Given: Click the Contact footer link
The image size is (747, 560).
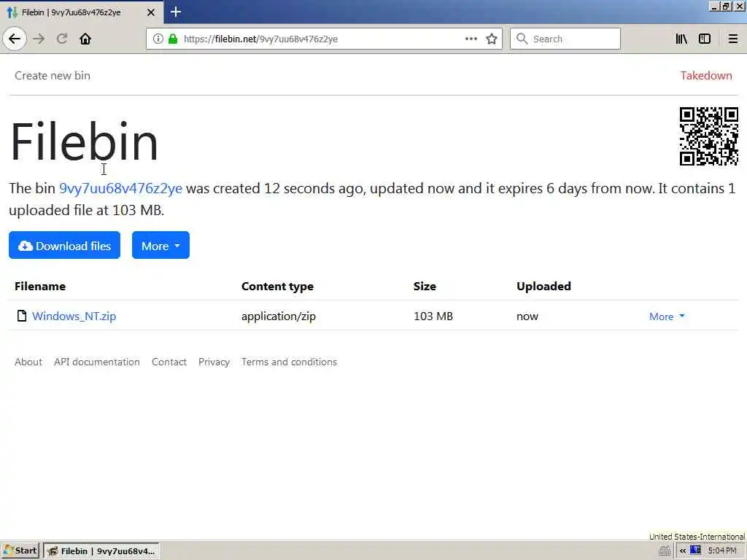Looking at the screenshot, I should pos(169,362).
